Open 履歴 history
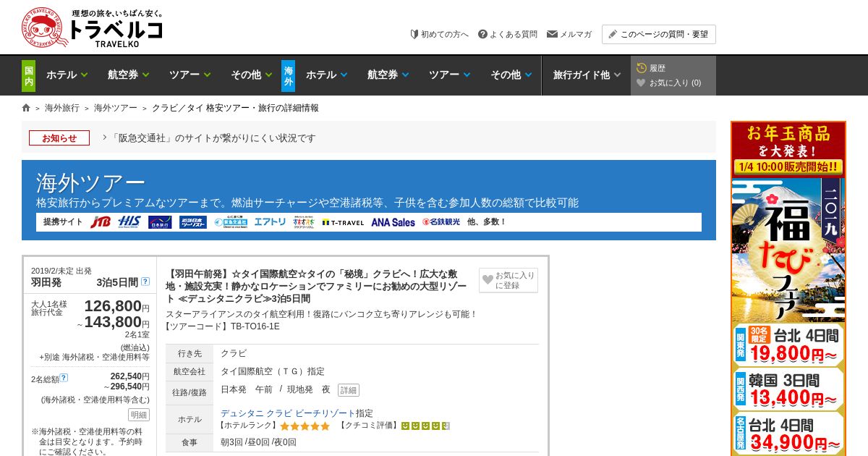 point(651,68)
